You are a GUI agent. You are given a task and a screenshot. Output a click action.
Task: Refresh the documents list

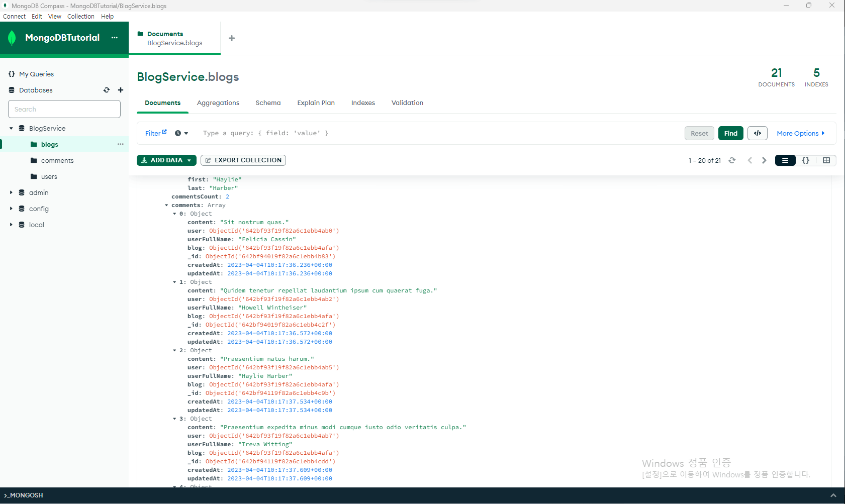(x=732, y=160)
